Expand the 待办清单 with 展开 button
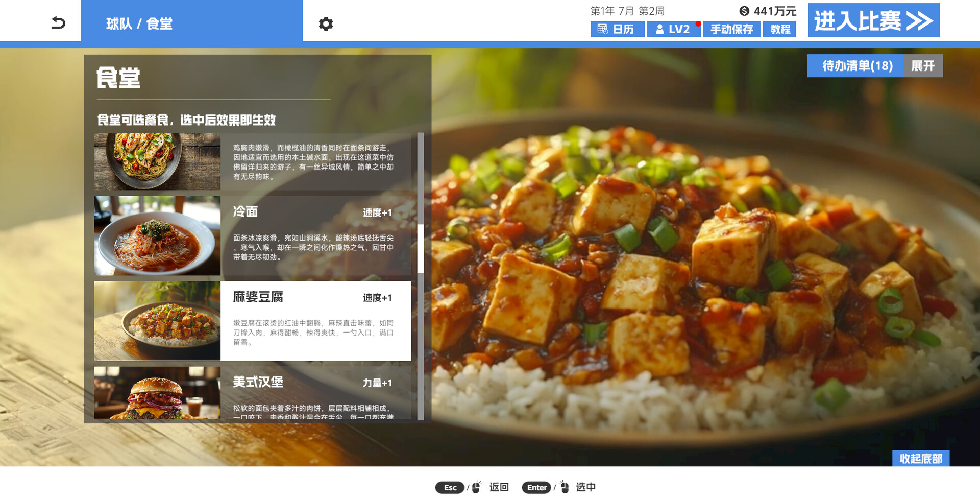This screenshot has height=498, width=980. pos(923,65)
